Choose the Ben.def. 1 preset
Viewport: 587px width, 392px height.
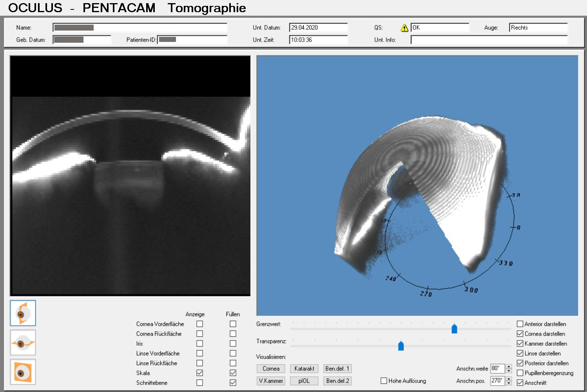coord(337,368)
